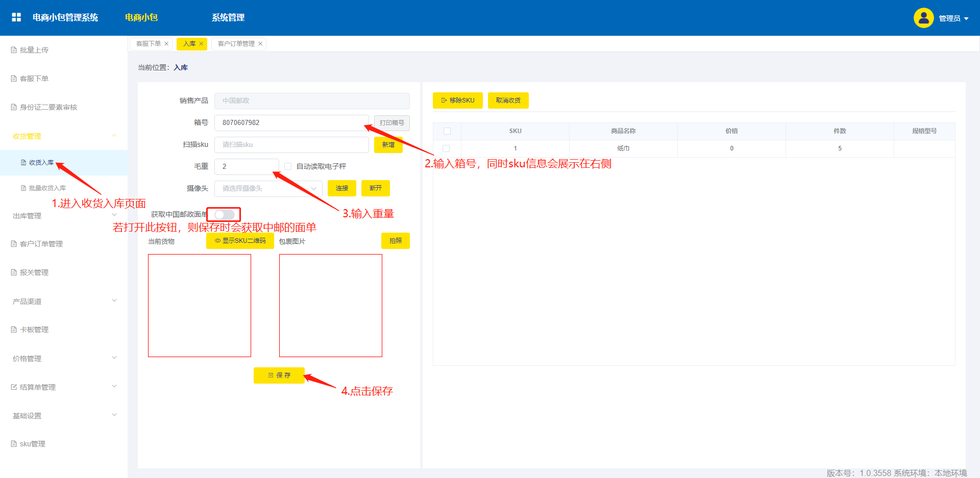This screenshot has height=478, width=980.
Task: Click the 移除SKU button
Action: 457,100
